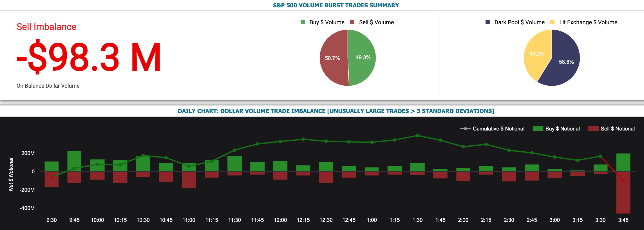Toggle the Lit Exchange $ Volume legend entry

584,22
